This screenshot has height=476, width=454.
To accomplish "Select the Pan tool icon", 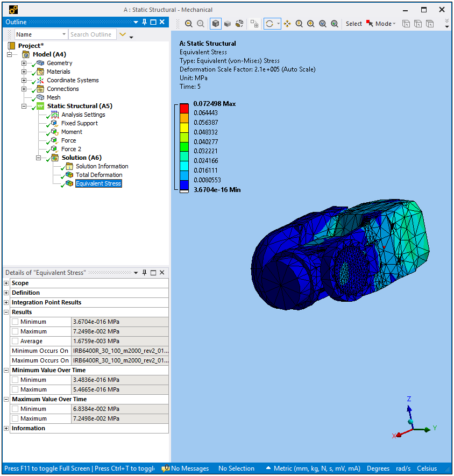I will pos(287,24).
